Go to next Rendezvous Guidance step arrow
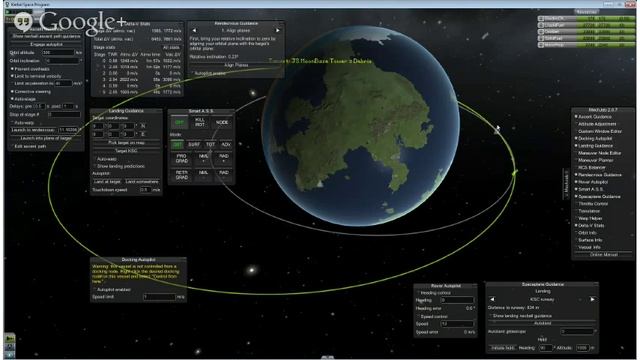Screen dimensions: 640x360 tap(278, 31)
